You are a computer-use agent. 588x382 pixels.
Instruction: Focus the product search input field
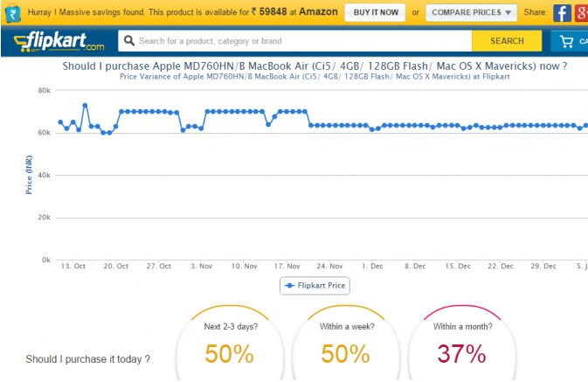[294, 41]
